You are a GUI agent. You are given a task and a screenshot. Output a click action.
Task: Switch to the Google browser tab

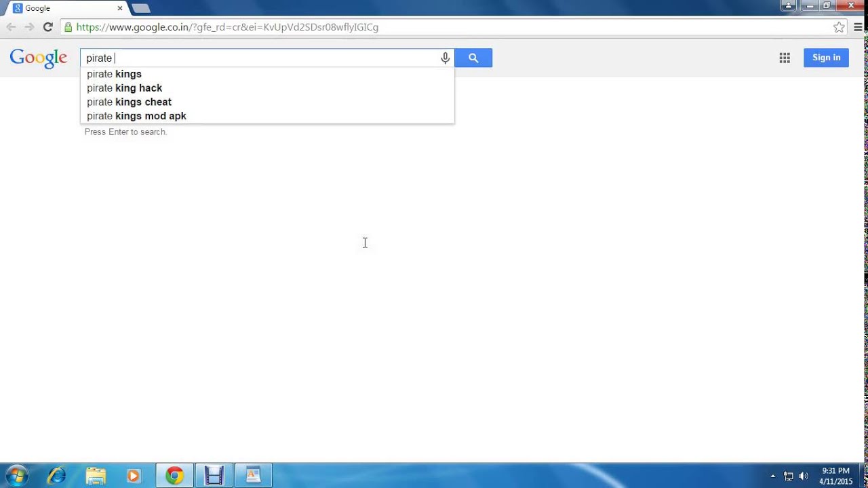66,8
